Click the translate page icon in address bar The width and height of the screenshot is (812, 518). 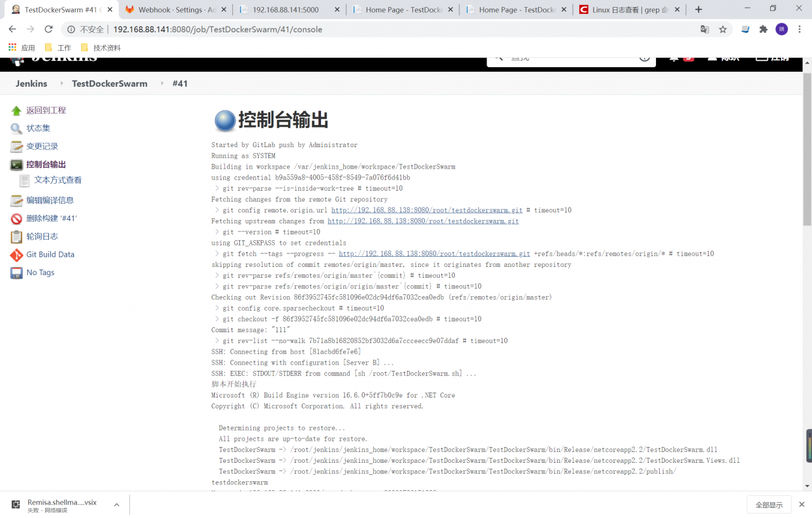tap(705, 29)
